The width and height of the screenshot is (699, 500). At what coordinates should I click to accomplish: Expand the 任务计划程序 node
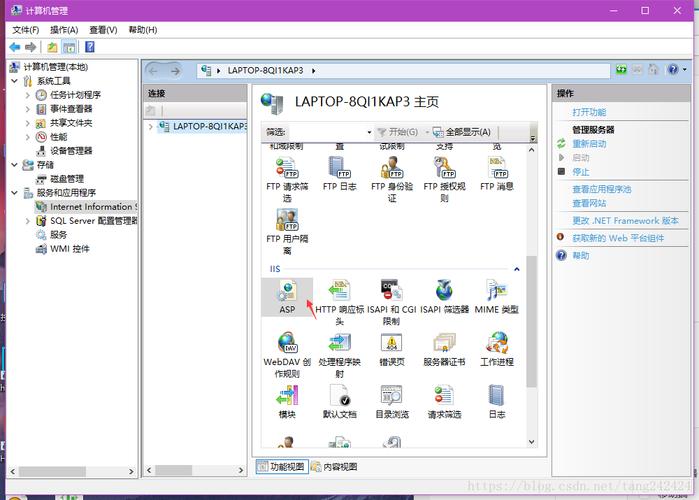28,95
